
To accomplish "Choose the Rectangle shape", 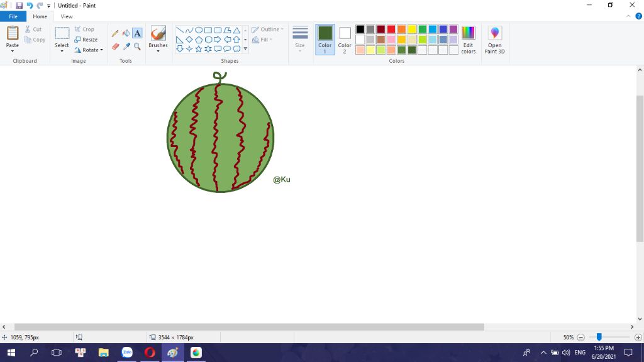I will point(208,30).
